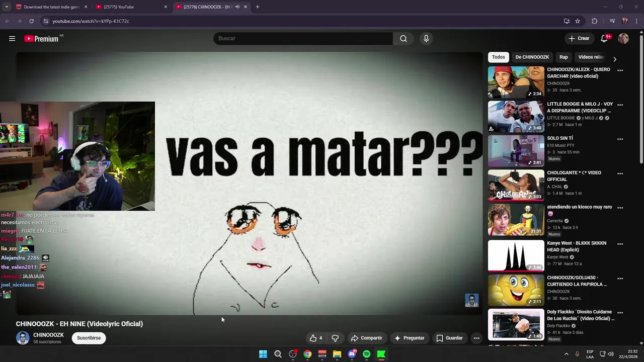
Task: Open Chrome extensions puzzle icon
Action: pos(595,21)
